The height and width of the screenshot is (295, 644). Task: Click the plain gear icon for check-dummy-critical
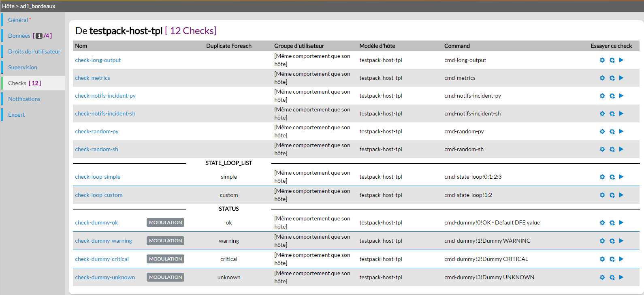pyautogui.click(x=602, y=259)
